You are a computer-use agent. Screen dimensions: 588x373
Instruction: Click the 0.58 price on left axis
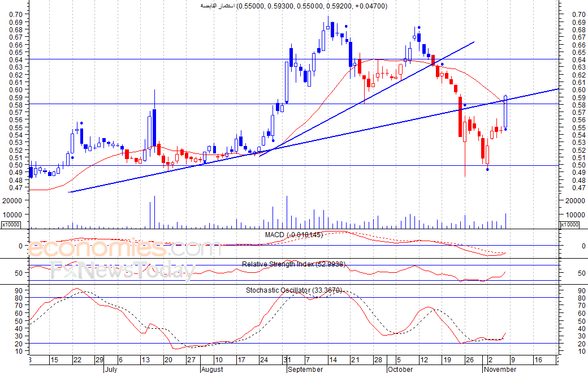(16, 105)
